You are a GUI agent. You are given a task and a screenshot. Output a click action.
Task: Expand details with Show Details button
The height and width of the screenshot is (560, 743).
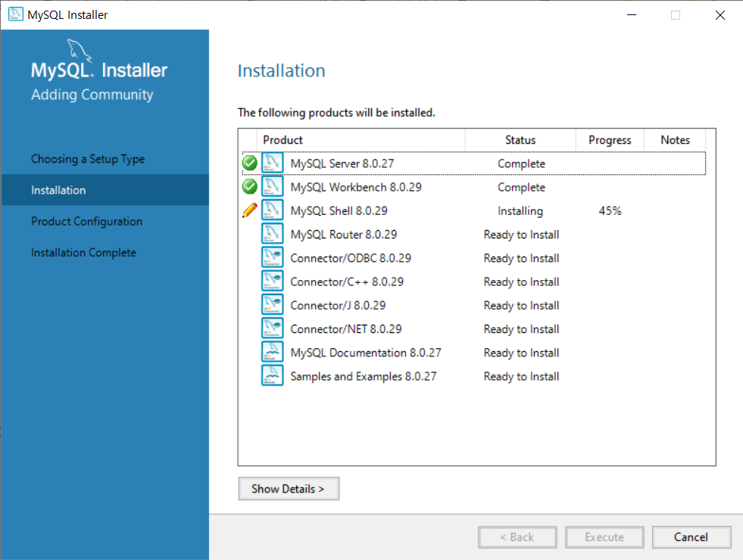coord(289,489)
